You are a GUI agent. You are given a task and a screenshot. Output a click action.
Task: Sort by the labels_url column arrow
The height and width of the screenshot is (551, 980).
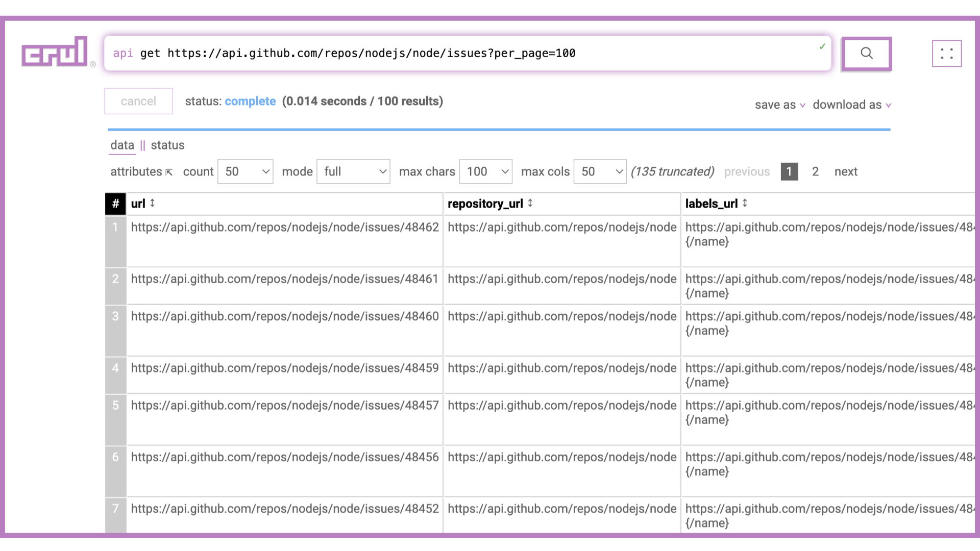[x=745, y=203]
